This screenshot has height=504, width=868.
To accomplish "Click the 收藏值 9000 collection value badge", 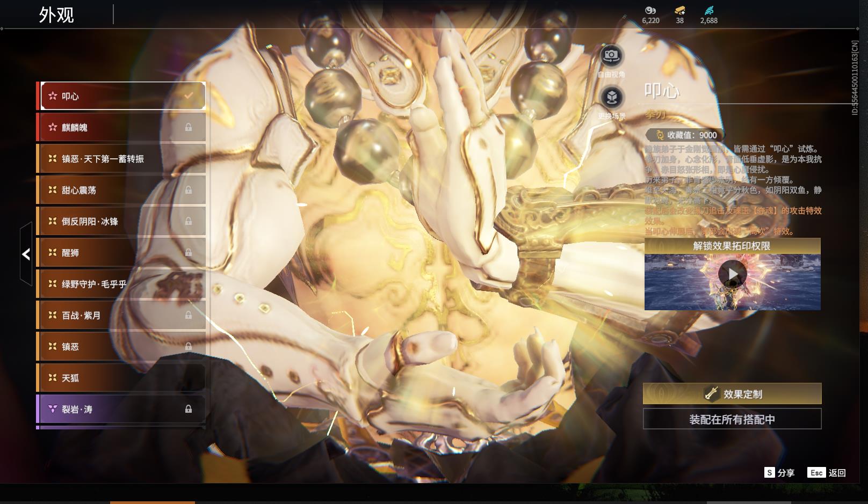I will pyautogui.click(x=684, y=135).
